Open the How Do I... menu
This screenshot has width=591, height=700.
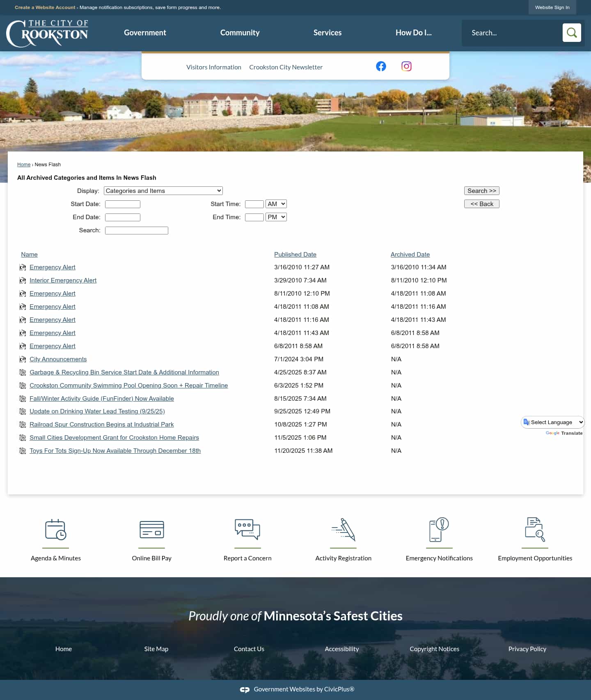414,32
